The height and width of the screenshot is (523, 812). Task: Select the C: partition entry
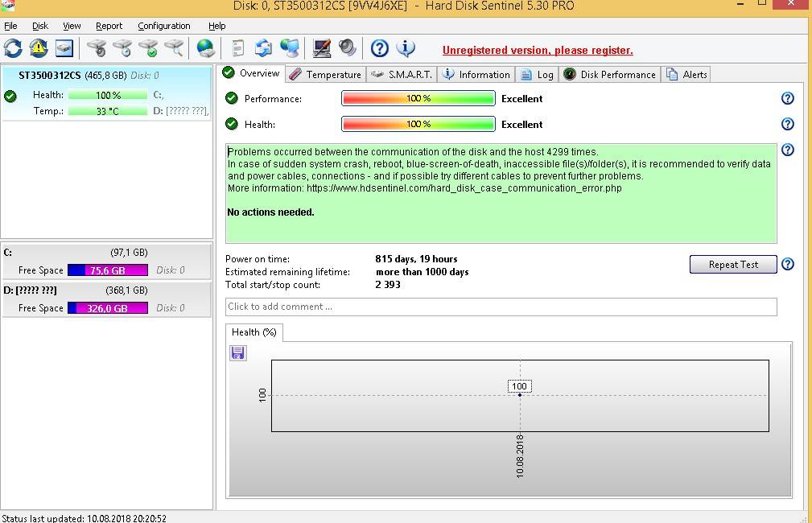pyautogui.click(x=107, y=261)
